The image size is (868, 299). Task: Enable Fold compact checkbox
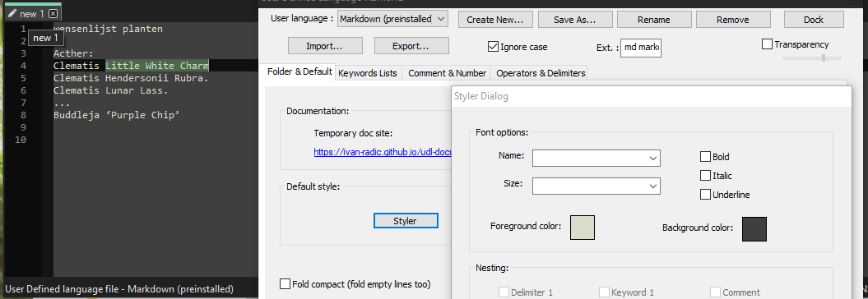(x=285, y=284)
